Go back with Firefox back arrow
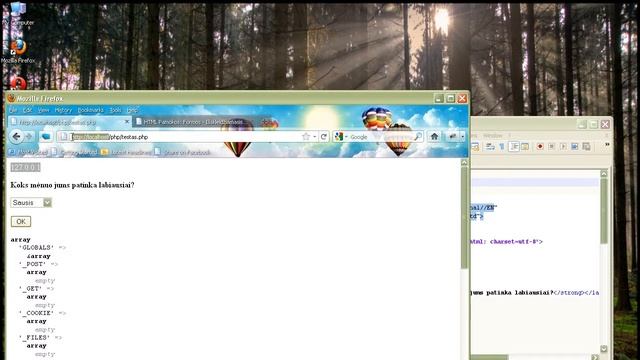 click(16, 137)
